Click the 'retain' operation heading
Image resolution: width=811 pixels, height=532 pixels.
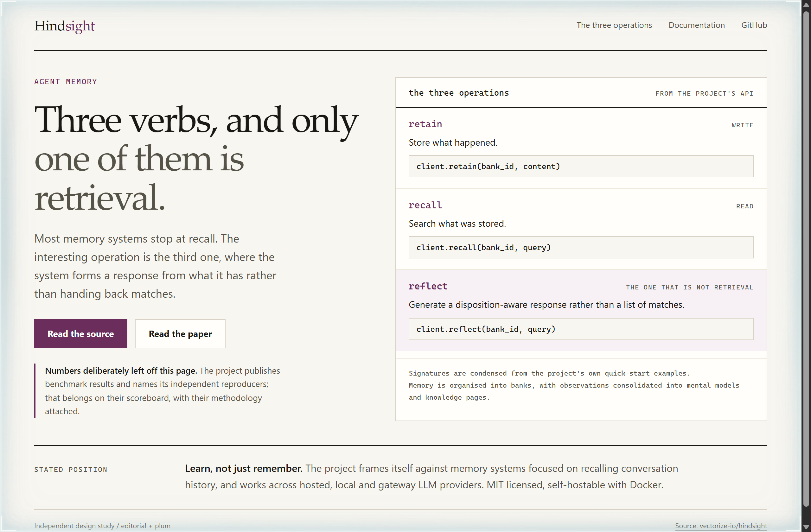pyautogui.click(x=425, y=124)
